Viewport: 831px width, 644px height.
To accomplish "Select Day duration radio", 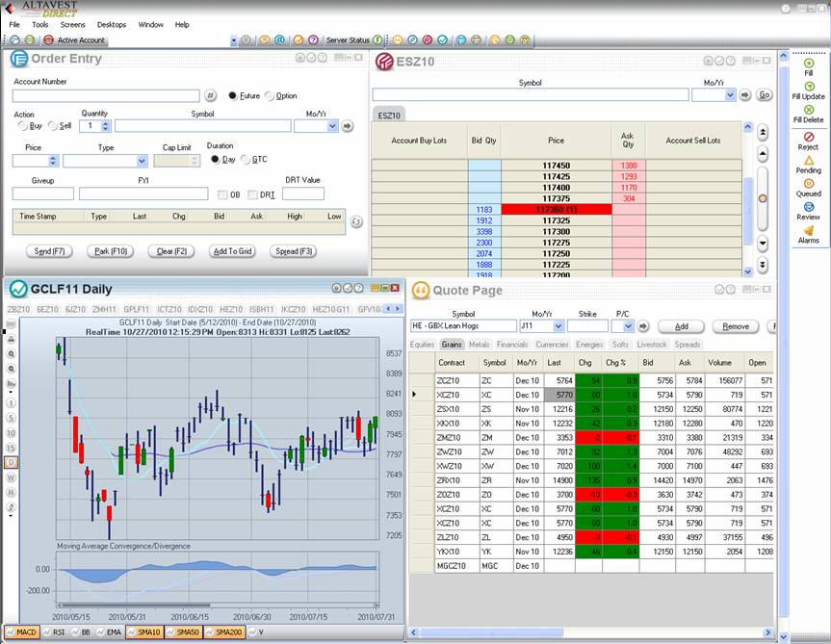I will coord(215,159).
